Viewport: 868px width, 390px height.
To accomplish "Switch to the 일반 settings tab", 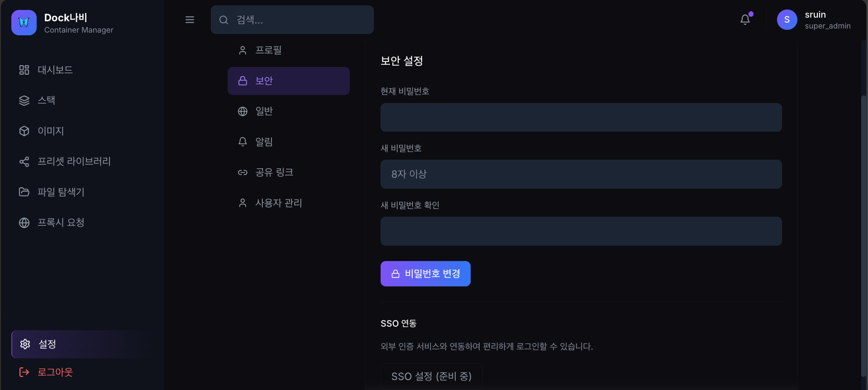I will coord(264,111).
